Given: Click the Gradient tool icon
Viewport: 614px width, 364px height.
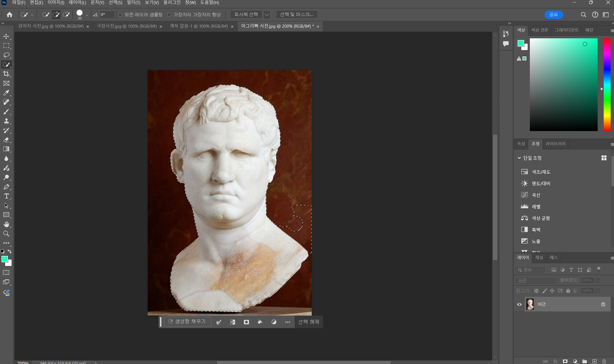Looking at the screenshot, I should [x=6, y=149].
